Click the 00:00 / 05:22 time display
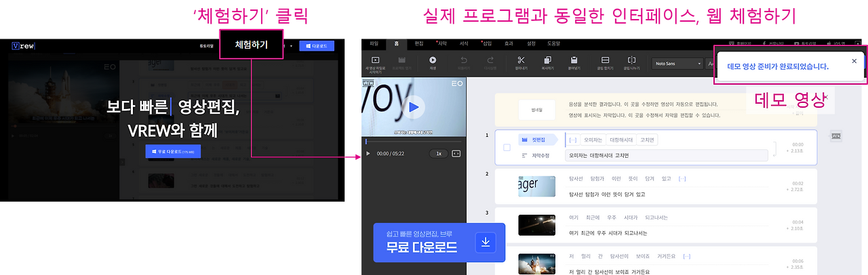This screenshot has height=275, width=868. 391,154
